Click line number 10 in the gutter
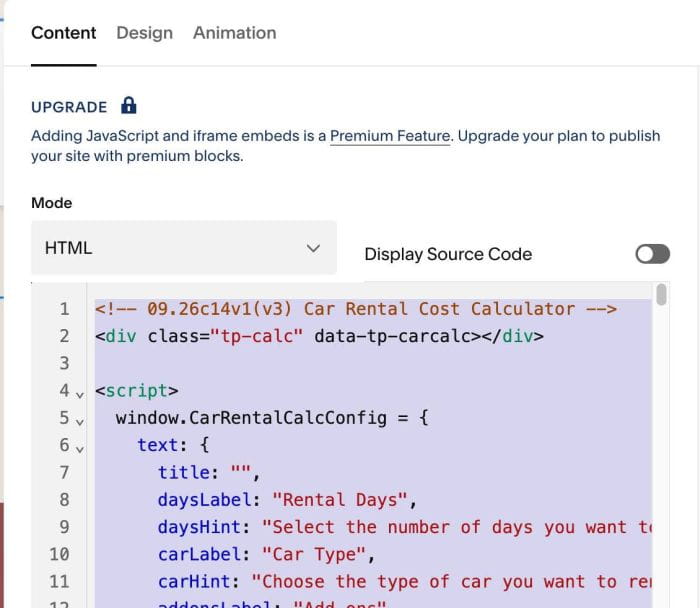Screen dimensions: 700x608 (x=59, y=554)
